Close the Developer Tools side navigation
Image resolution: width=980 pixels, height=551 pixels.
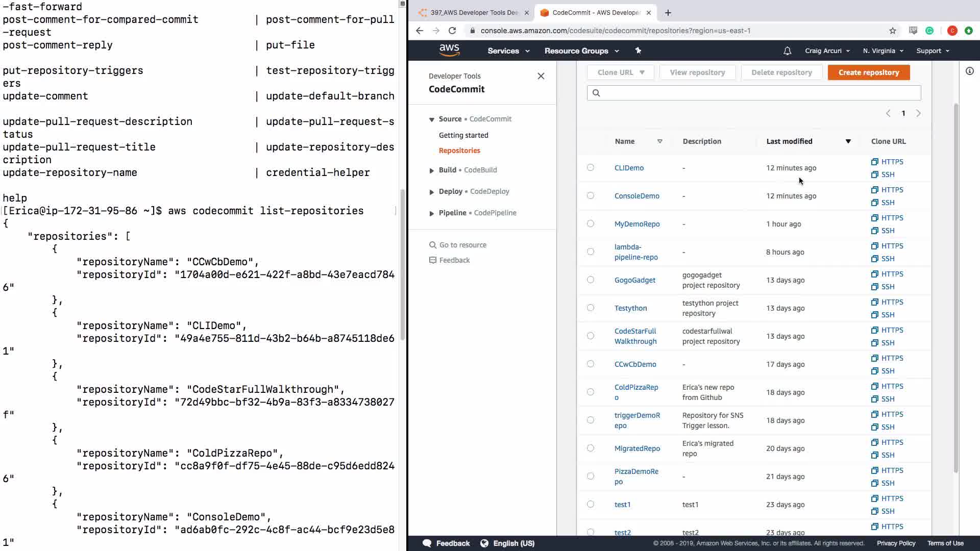click(x=541, y=76)
